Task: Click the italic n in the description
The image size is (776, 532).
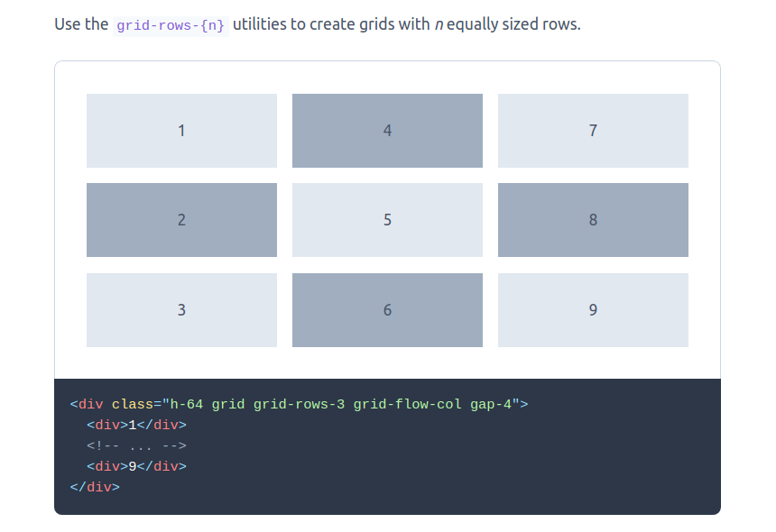Action: [439, 24]
